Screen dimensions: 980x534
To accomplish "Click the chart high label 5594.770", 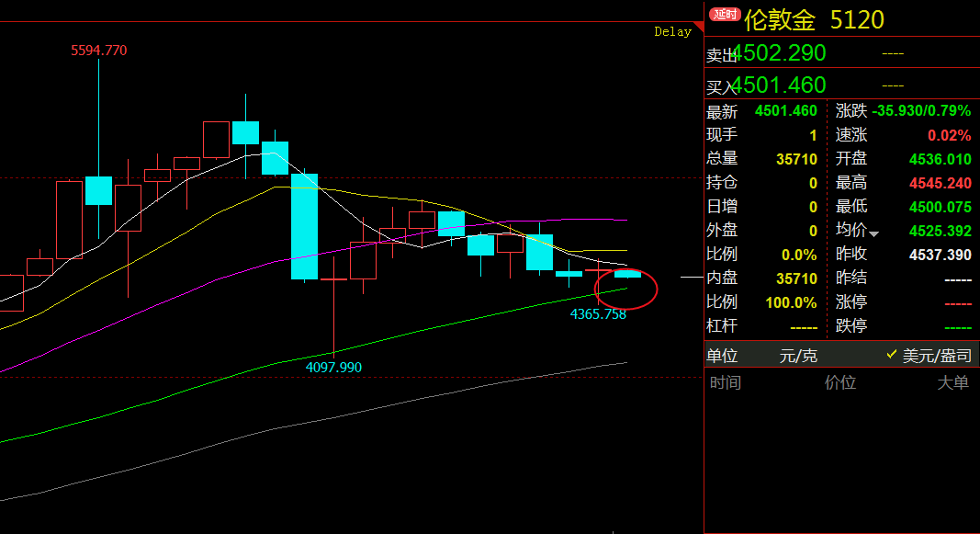I will point(99,51).
